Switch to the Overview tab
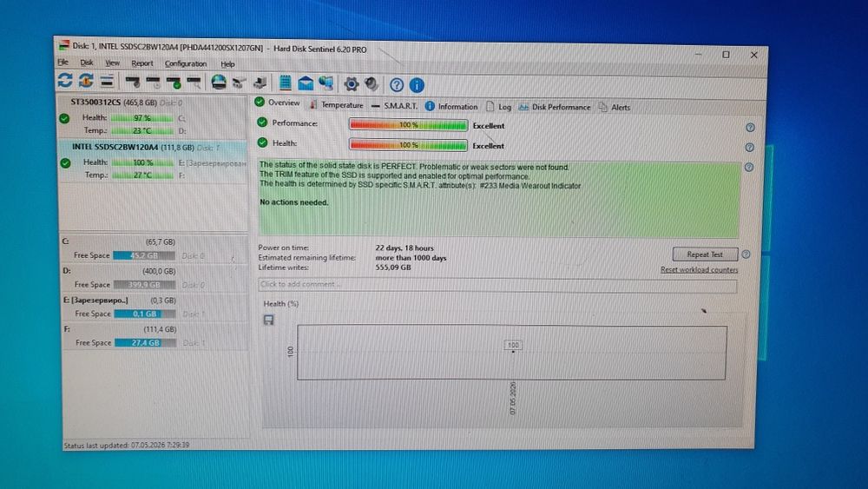868x489 pixels. [x=278, y=102]
